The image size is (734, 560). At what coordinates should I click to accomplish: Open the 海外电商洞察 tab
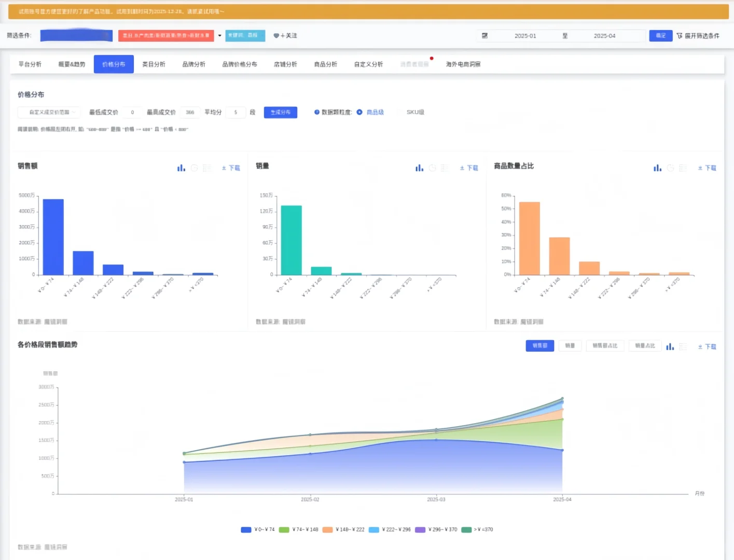(463, 64)
